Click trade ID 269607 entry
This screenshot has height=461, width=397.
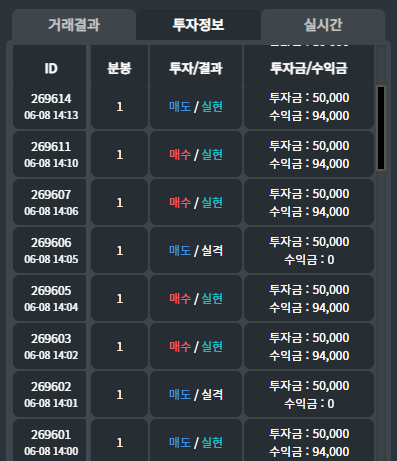pos(50,203)
